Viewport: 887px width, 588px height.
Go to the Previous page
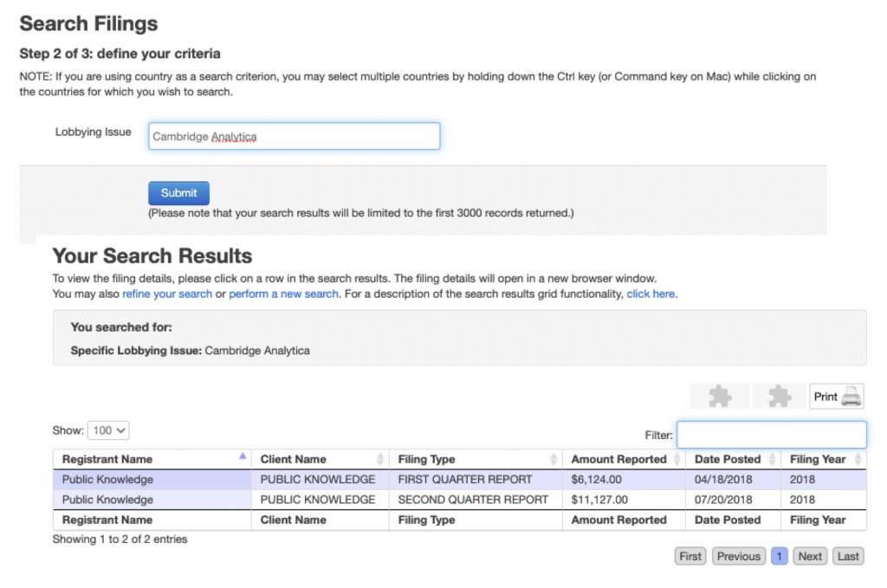[x=739, y=556]
